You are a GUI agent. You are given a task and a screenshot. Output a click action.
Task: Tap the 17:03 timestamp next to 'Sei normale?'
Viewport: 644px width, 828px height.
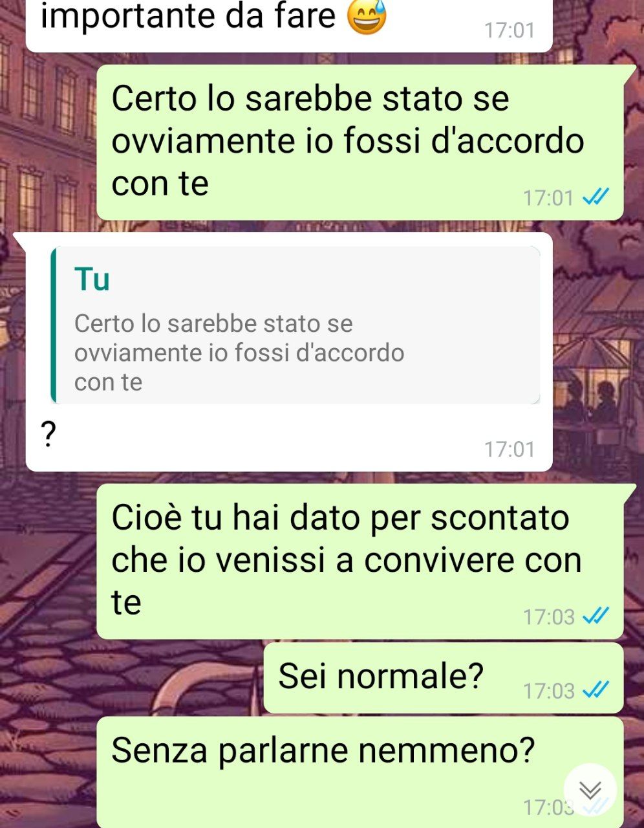pos(549,691)
